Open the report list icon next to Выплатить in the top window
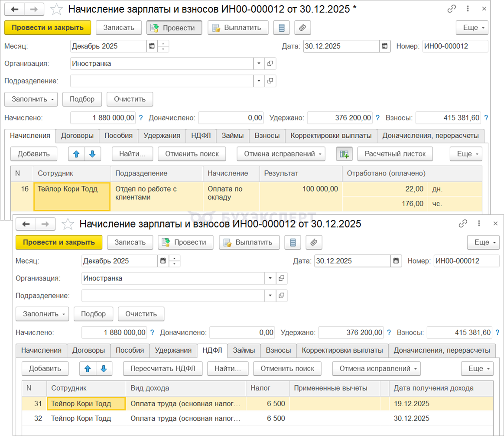Viewport: 504px width, 436px height. [282, 28]
